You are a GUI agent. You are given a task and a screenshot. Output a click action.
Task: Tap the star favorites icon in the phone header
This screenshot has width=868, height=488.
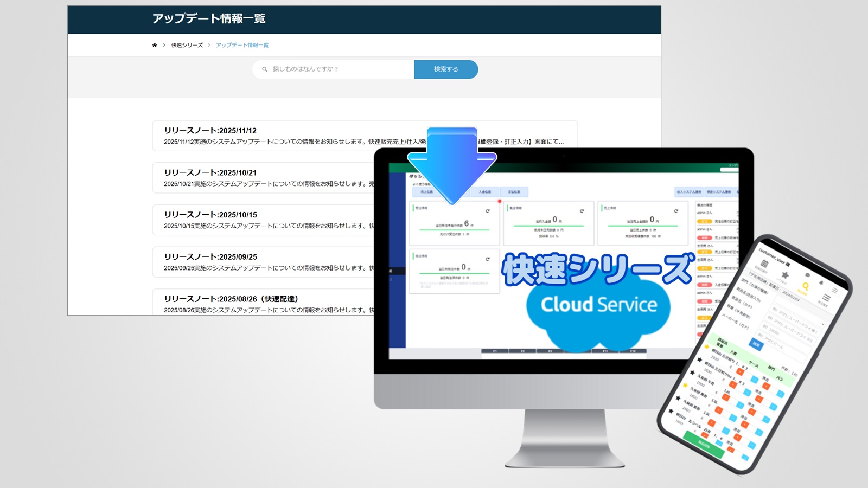[785, 275]
